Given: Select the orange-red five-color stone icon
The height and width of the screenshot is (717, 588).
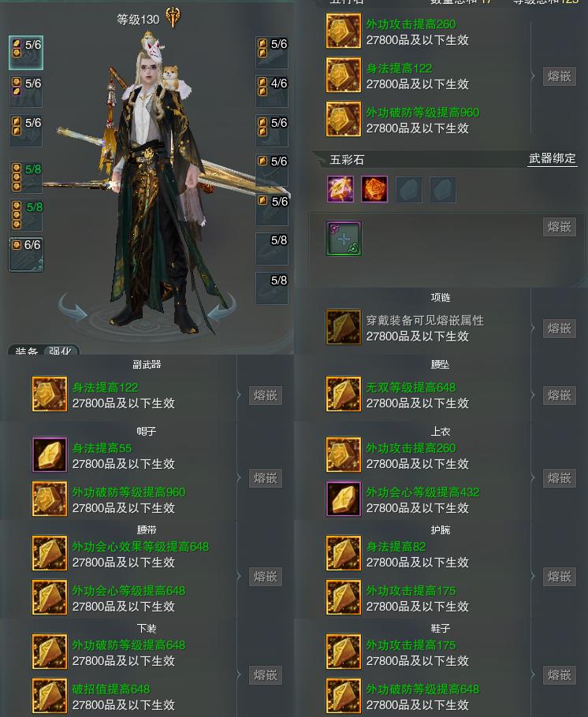Looking at the screenshot, I should click(x=374, y=189).
